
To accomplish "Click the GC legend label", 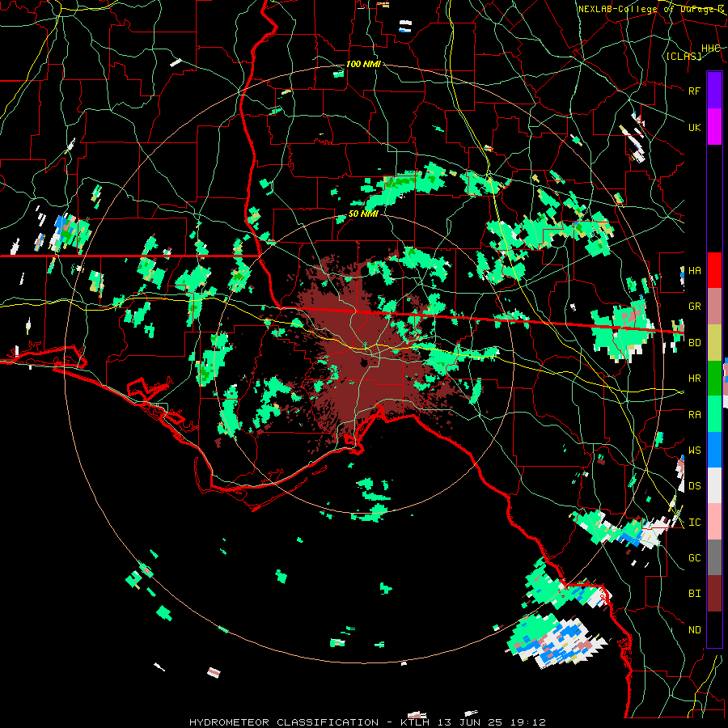I will (x=694, y=557).
